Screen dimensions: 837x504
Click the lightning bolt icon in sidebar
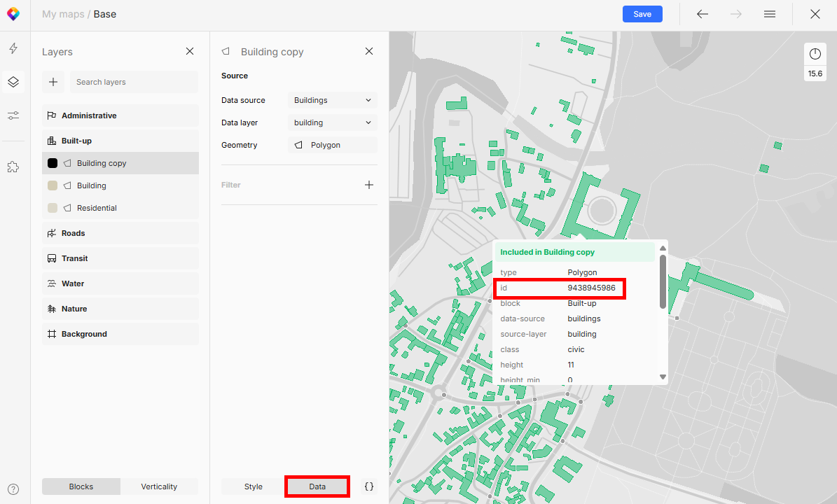click(13, 48)
